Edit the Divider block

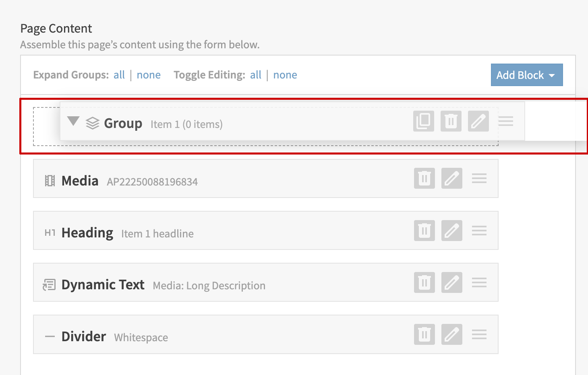point(451,334)
